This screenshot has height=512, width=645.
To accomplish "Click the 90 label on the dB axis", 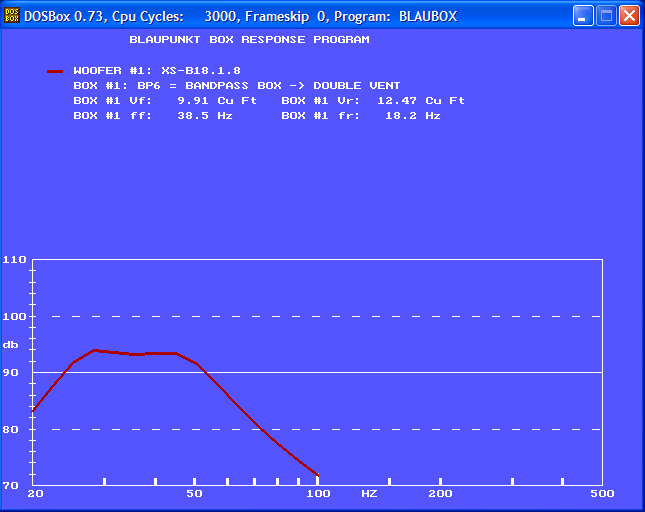I will [11, 373].
